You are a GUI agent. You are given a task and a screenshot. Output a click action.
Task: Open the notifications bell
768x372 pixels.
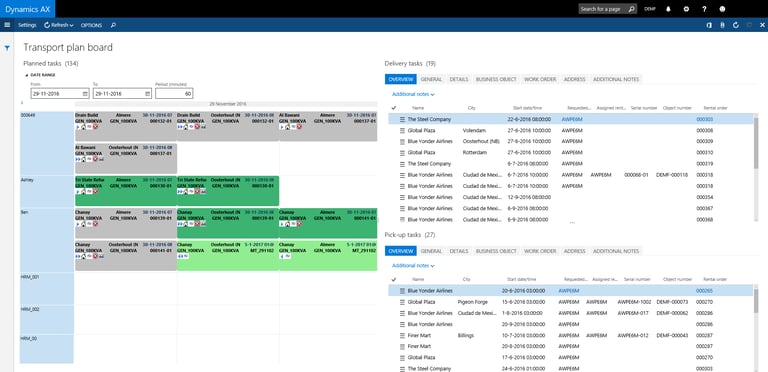tap(668, 9)
